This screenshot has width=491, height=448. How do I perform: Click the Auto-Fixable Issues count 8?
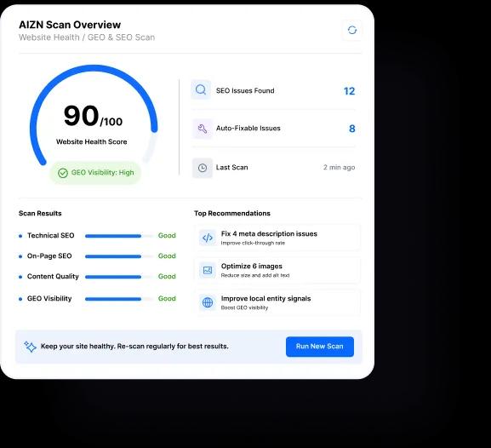(352, 129)
